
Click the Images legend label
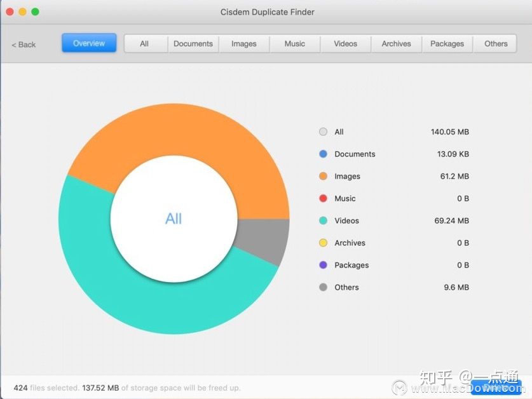tap(347, 177)
